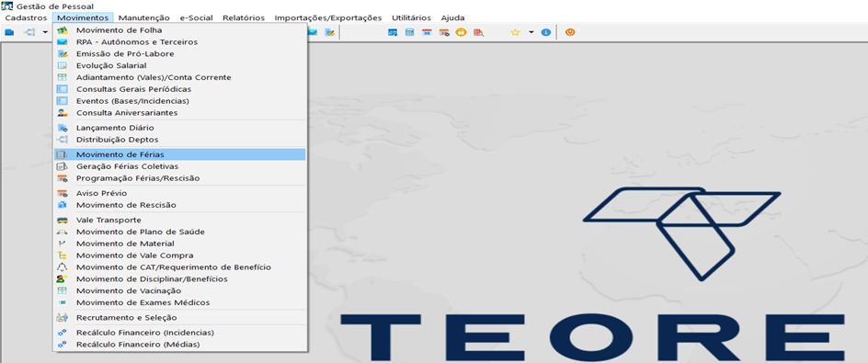
Task: Select Movimento de CAT/Requerimento de Benefício
Action: point(179,267)
